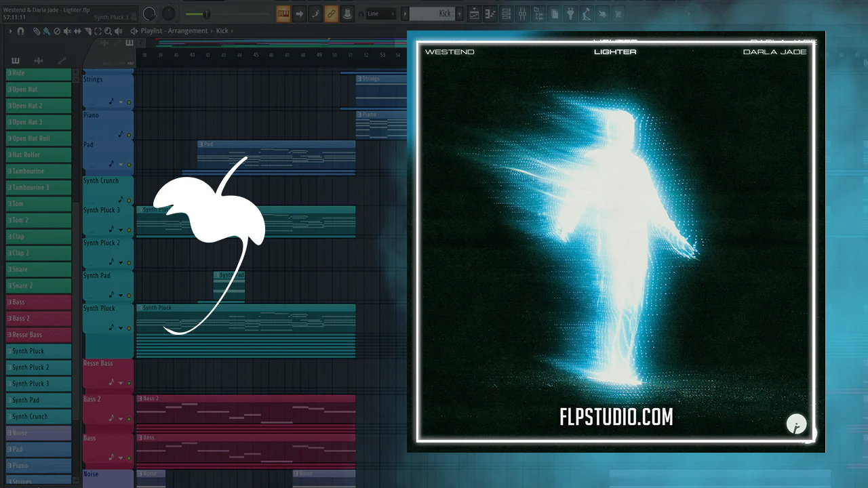868x488 pixels.
Task: Click bar 45 on the timeline ruler
Action: [256, 55]
